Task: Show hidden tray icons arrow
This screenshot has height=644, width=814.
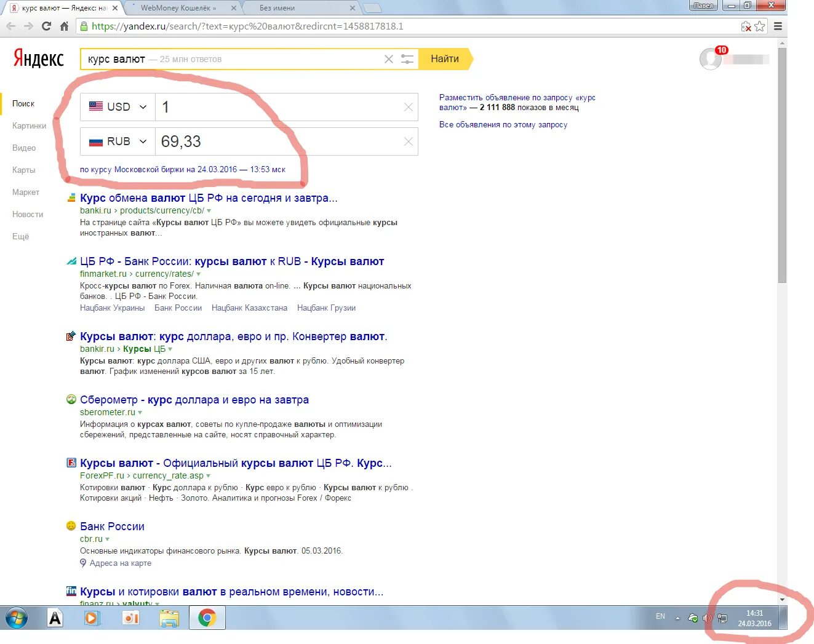Action: (677, 618)
